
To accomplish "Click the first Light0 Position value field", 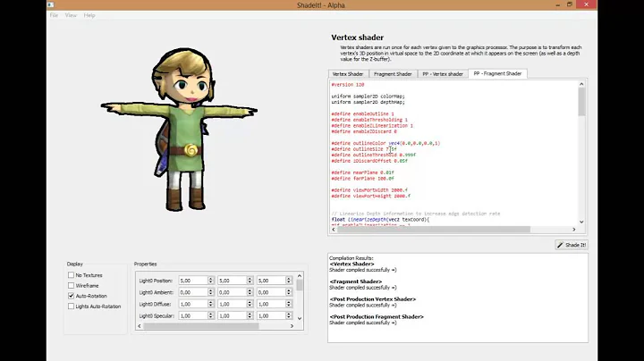I will [192, 281].
